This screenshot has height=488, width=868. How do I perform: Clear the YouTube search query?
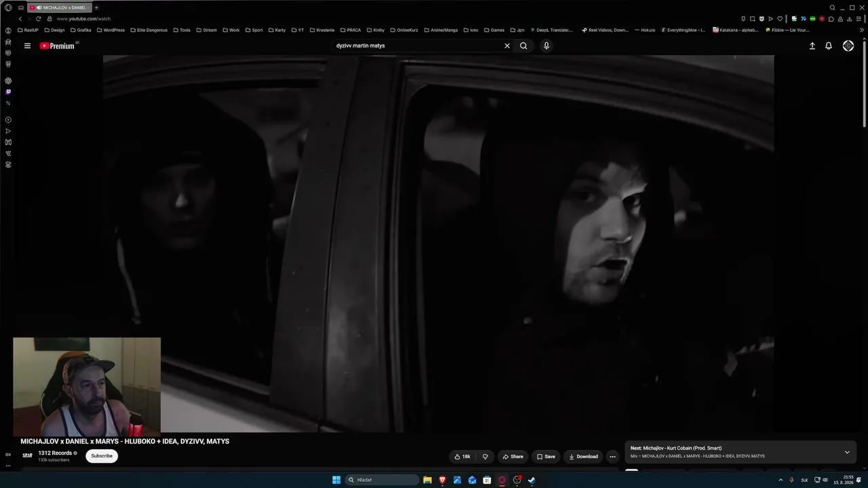[507, 46]
